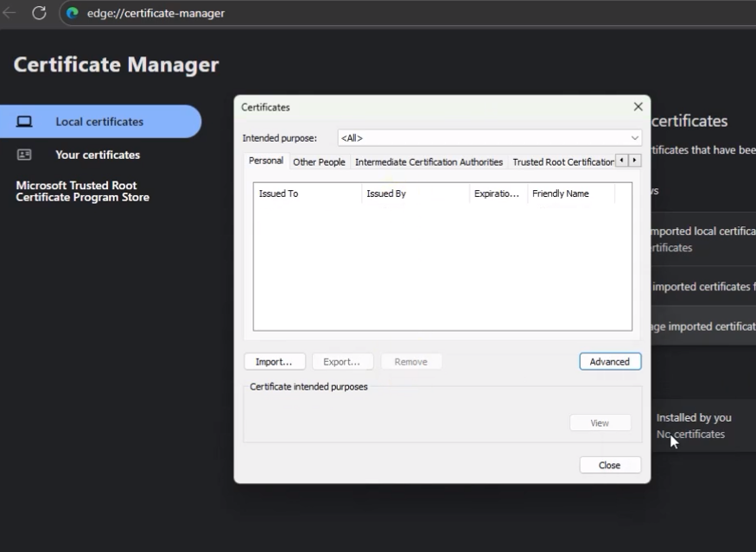Screen dimensions: 756x552
Task: Open the Trusted Root Certification tab
Action: tap(562, 162)
